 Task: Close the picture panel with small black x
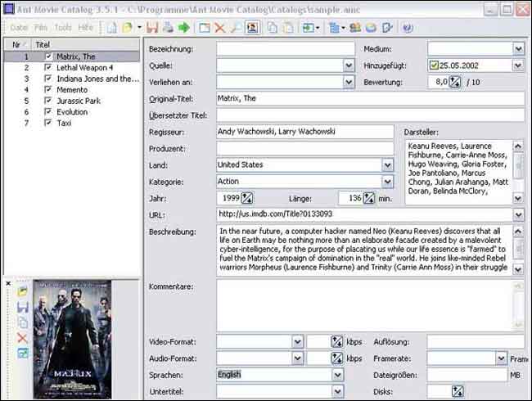pyautogui.click(x=8, y=283)
